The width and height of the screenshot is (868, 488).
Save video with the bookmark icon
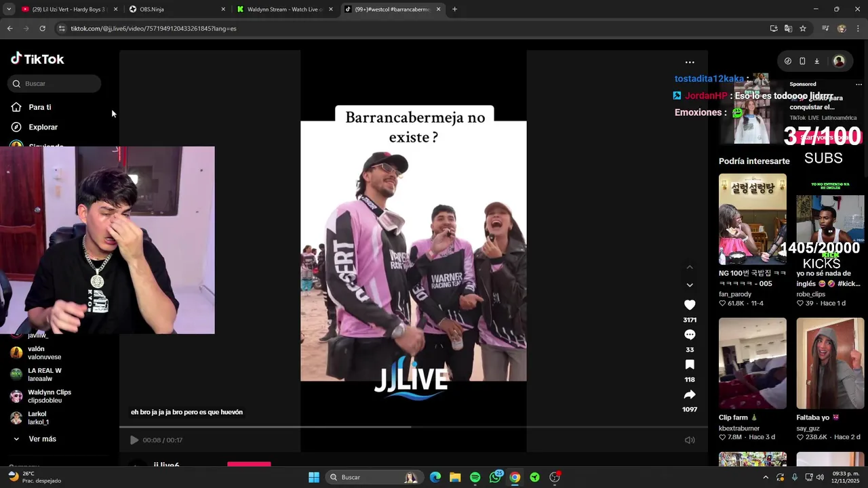click(x=690, y=365)
